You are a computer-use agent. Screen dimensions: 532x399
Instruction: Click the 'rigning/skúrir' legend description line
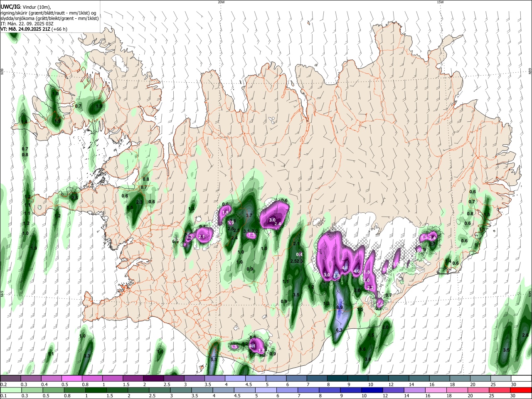[49, 13]
